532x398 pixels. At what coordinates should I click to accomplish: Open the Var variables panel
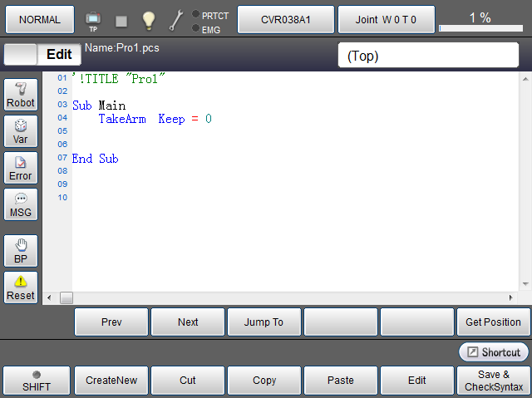point(21,132)
